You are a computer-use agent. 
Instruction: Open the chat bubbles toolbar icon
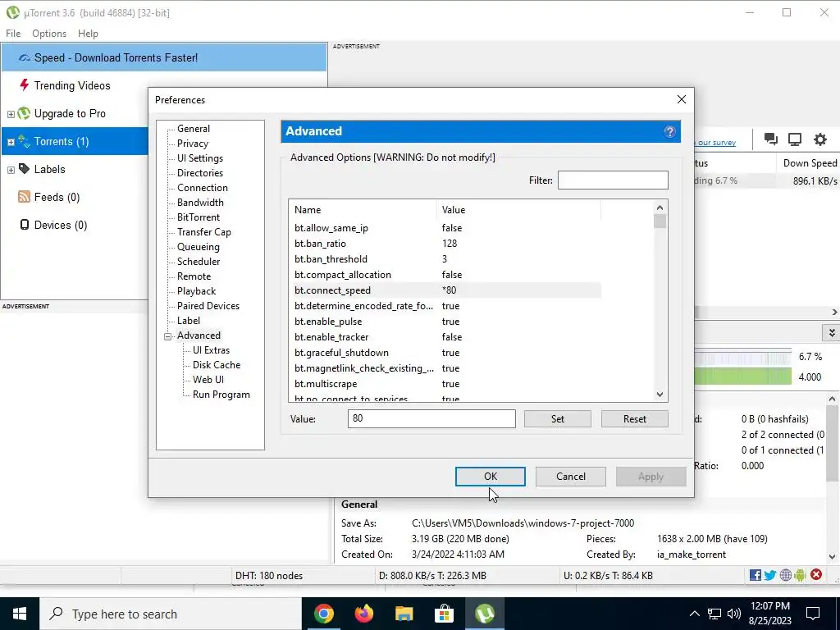771,139
